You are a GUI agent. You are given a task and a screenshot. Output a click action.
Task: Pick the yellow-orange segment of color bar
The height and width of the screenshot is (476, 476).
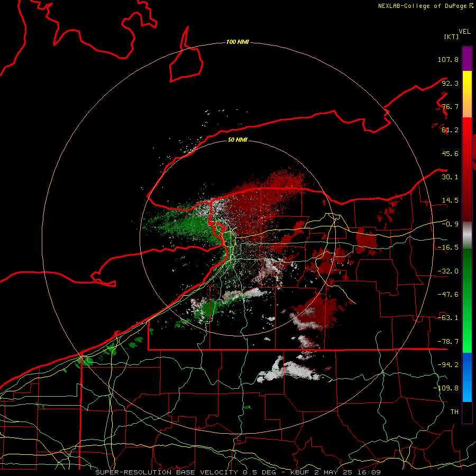pos(467,94)
